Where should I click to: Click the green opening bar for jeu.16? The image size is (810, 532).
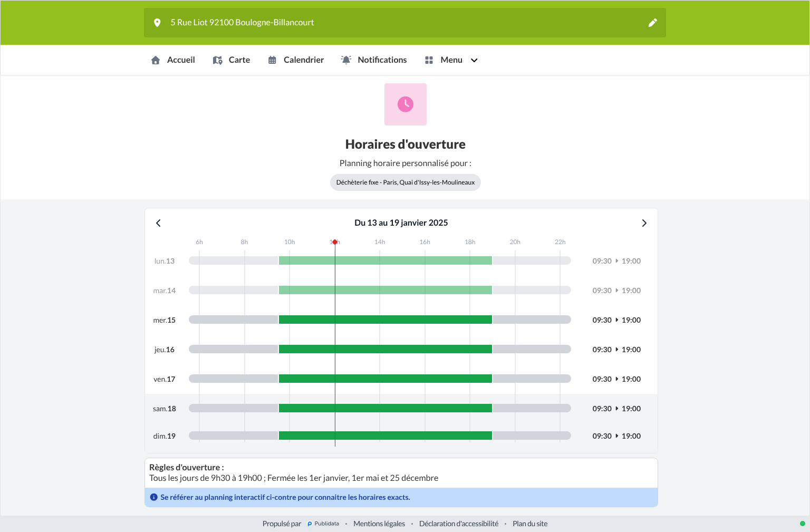(385, 349)
